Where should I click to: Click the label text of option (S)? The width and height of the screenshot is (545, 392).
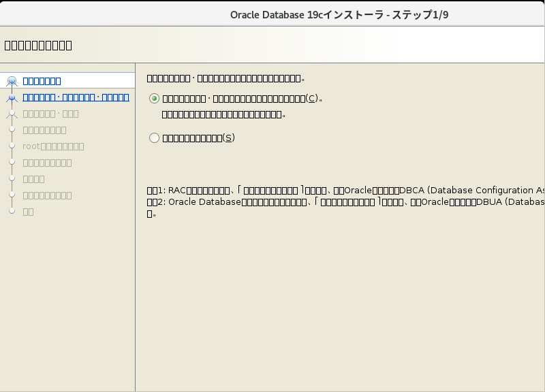point(198,138)
